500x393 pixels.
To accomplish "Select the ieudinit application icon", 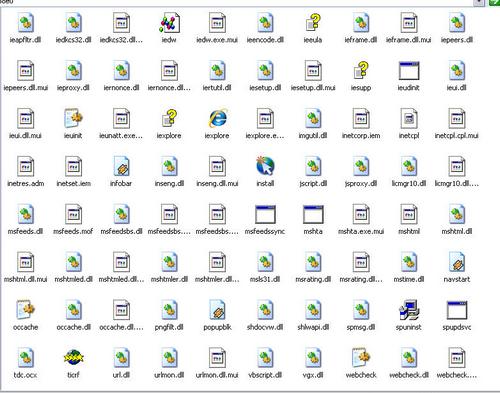I will click(409, 71).
